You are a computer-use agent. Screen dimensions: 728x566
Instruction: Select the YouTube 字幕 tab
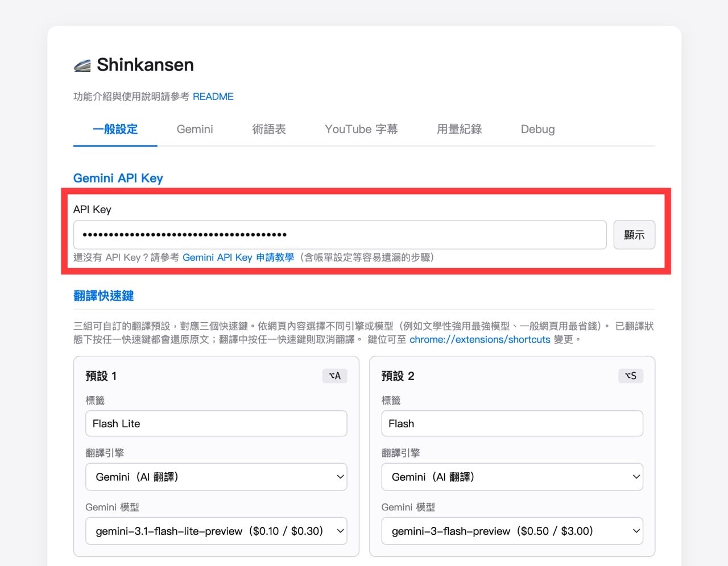coord(361,130)
